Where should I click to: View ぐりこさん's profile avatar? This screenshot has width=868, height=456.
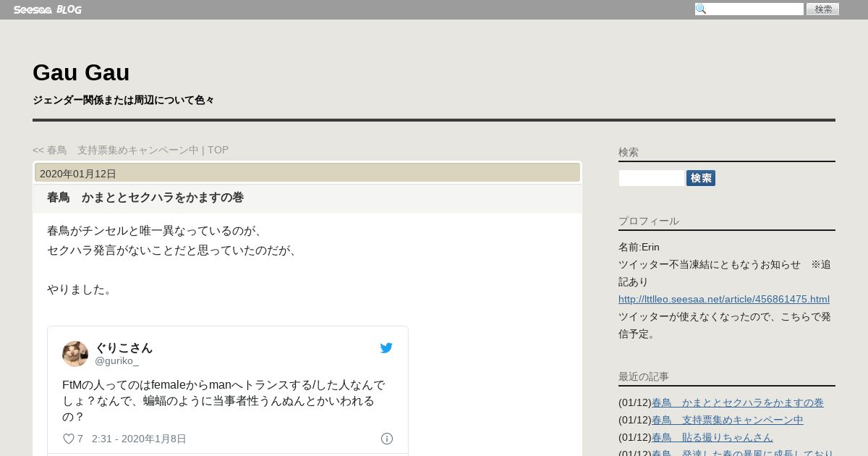click(75, 354)
